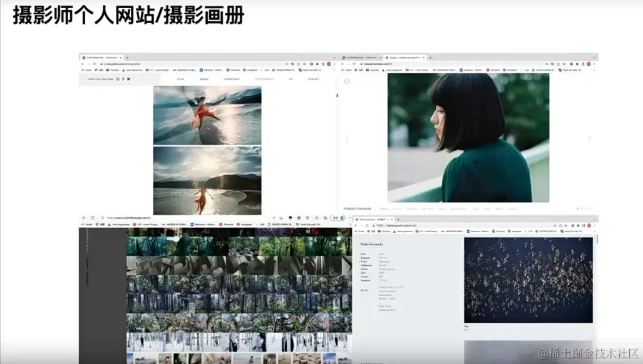Click Twitter icon on Yoshiyuki Okuyama site
The image size is (643, 364).
pyautogui.click(x=128, y=79)
